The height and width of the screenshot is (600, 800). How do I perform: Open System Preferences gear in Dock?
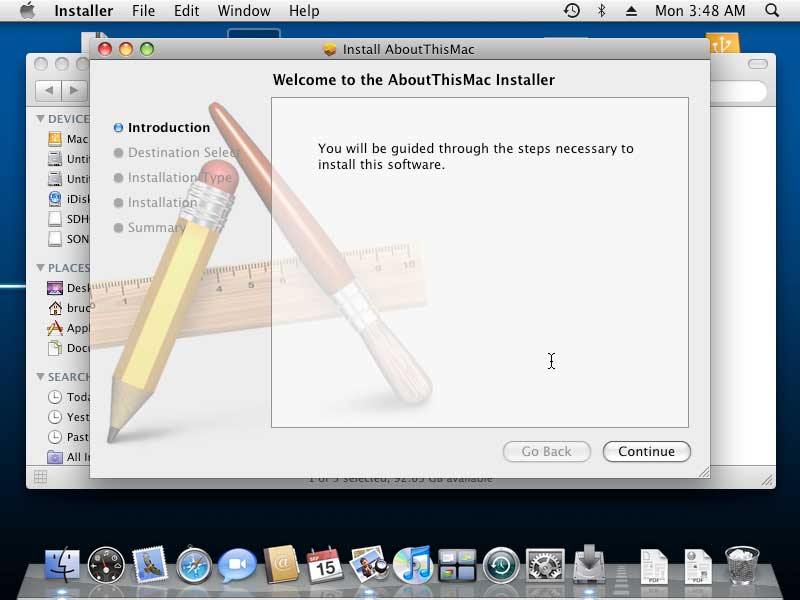pyautogui.click(x=545, y=565)
